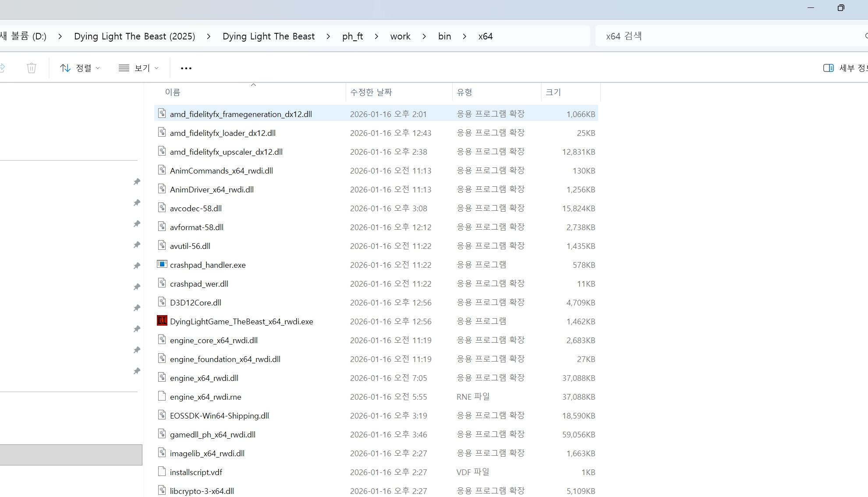Click the libcrypto-3-x64.dll file icon
The image size is (868, 497).
click(162, 490)
